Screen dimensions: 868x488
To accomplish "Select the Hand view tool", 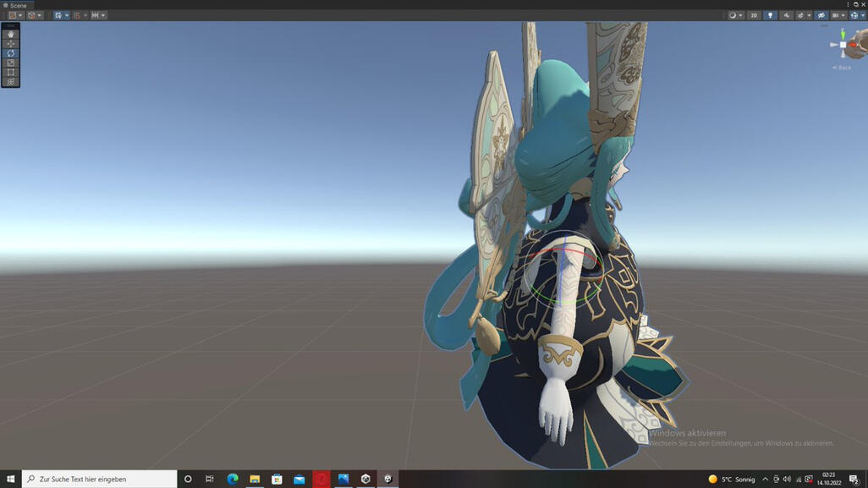I will 11,35.
